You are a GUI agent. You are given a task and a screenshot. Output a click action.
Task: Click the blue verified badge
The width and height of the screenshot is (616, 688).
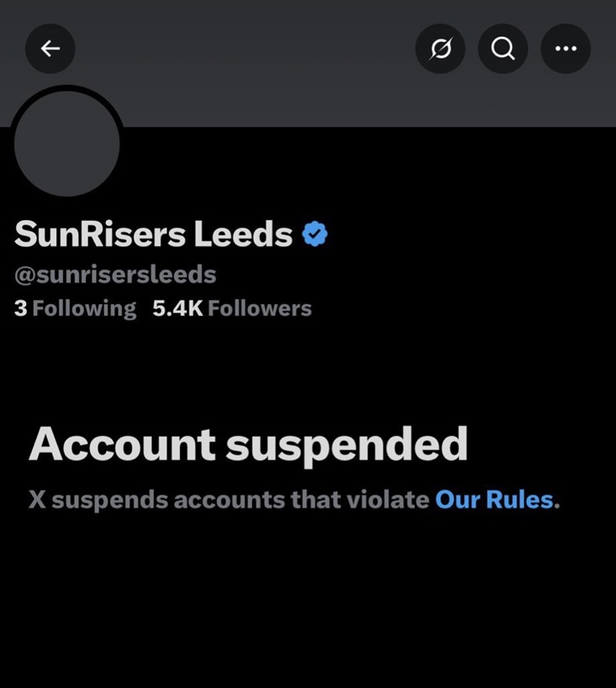(314, 234)
